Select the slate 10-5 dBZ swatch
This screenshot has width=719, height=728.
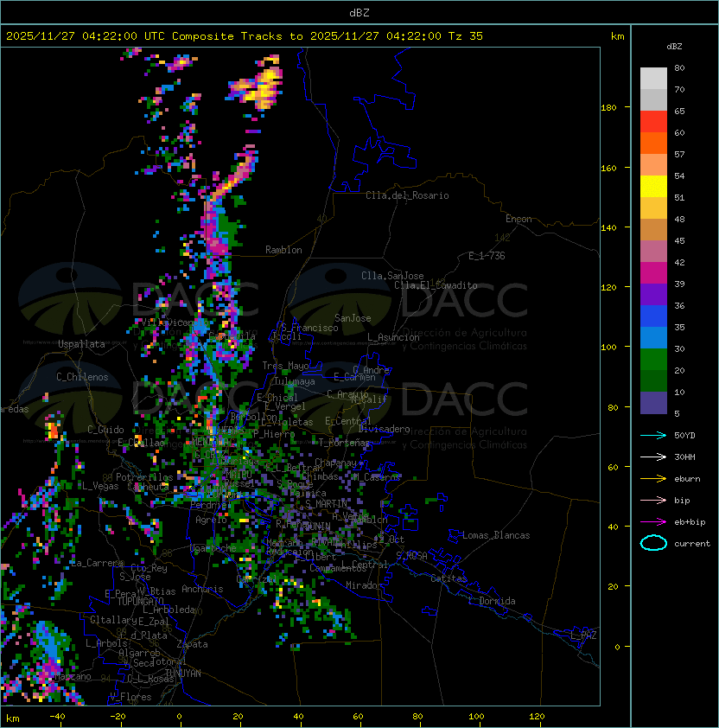click(653, 403)
